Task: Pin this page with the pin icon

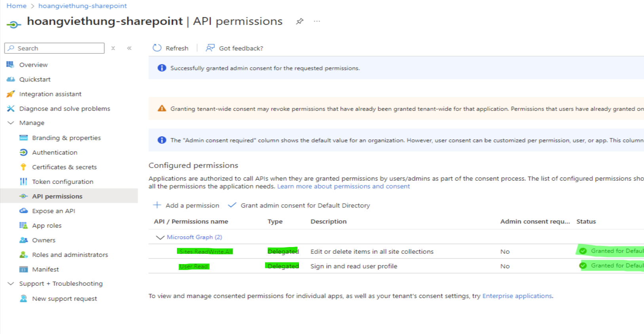Action: click(x=300, y=21)
